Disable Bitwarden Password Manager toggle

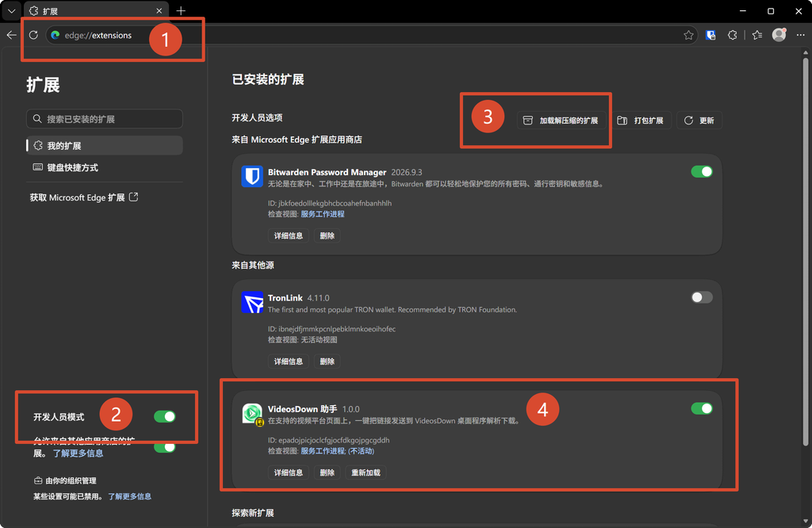point(702,172)
